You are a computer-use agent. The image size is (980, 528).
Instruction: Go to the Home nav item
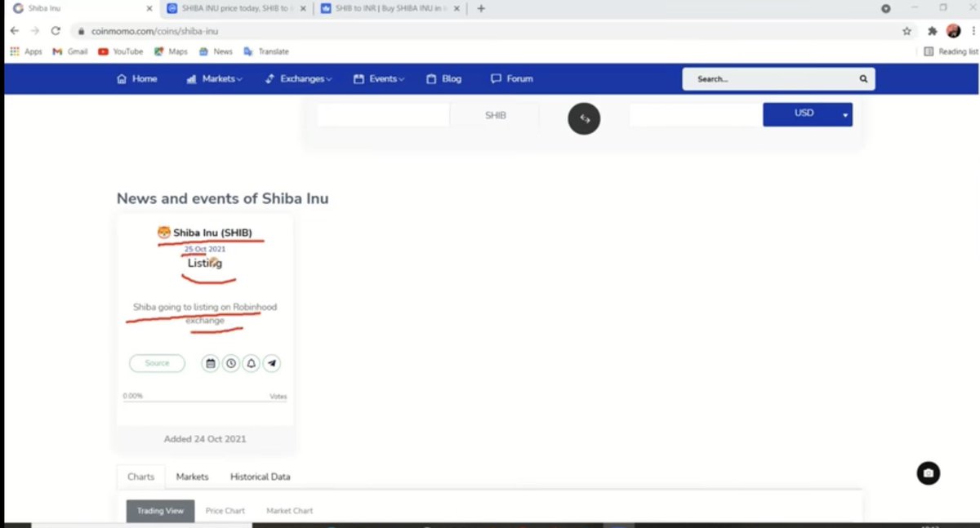click(x=137, y=79)
